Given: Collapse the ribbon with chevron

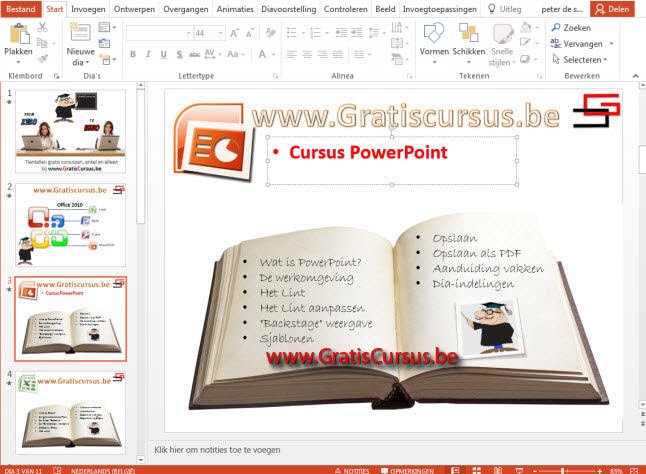Looking at the screenshot, I should [x=636, y=76].
